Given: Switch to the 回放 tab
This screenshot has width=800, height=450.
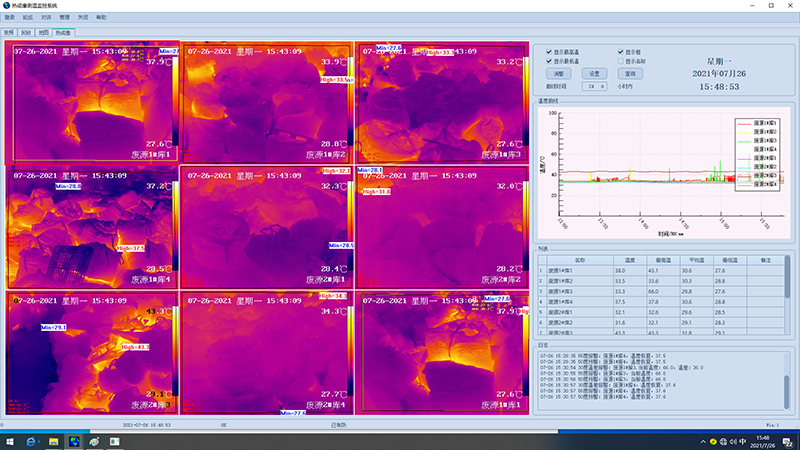Looking at the screenshot, I should [x=25, y=32].
